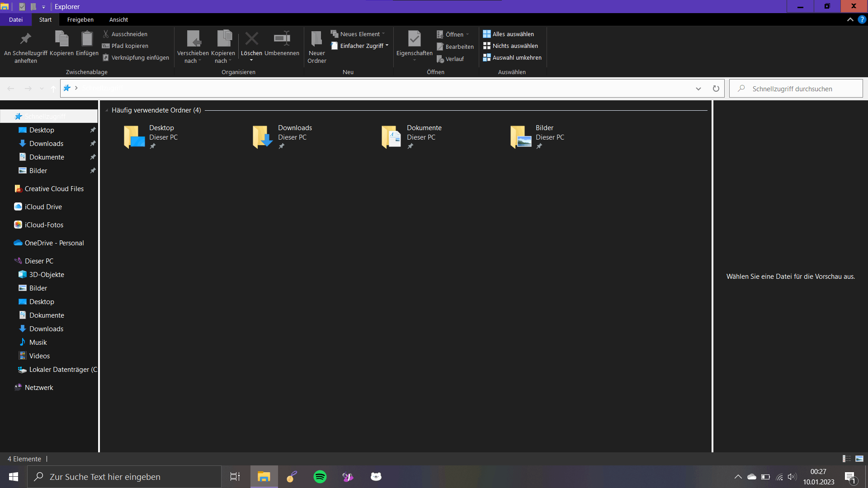Click the Umbenennen rename icon

click(x=282, y=38)
